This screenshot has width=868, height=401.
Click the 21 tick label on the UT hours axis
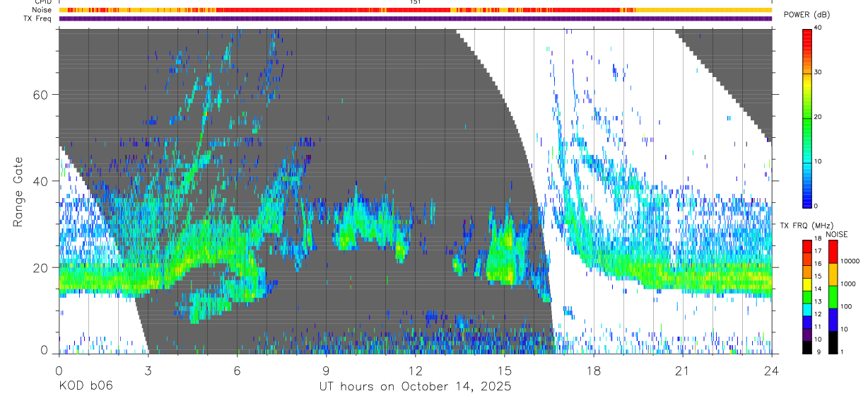[682, 371]
